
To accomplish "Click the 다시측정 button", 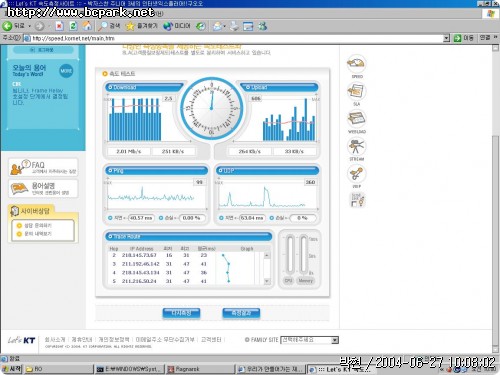I will coord(181,313).
